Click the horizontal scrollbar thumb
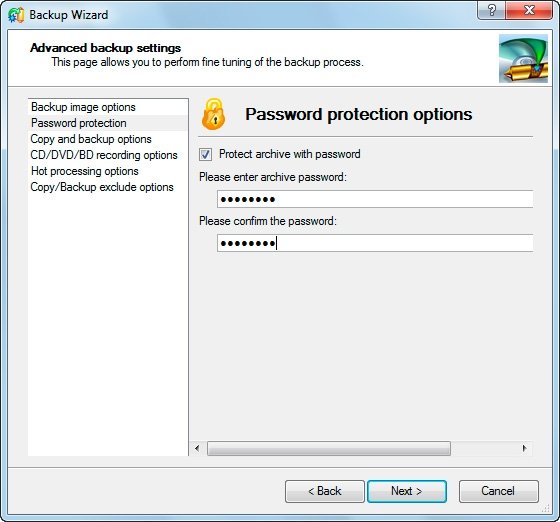560x522 pixels. click(x=329, y=448)
